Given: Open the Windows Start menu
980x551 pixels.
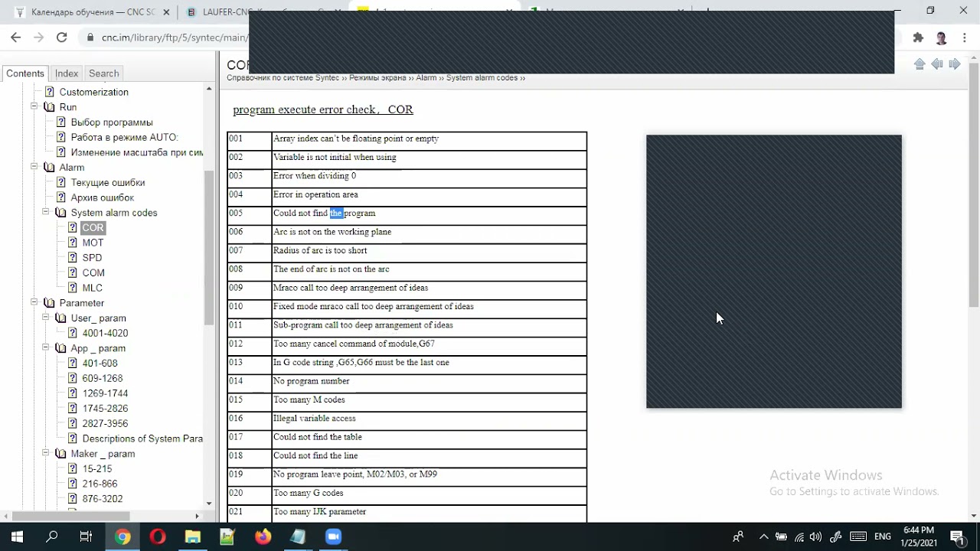Looking at the screenshot, I should click(x=17, y=536).
